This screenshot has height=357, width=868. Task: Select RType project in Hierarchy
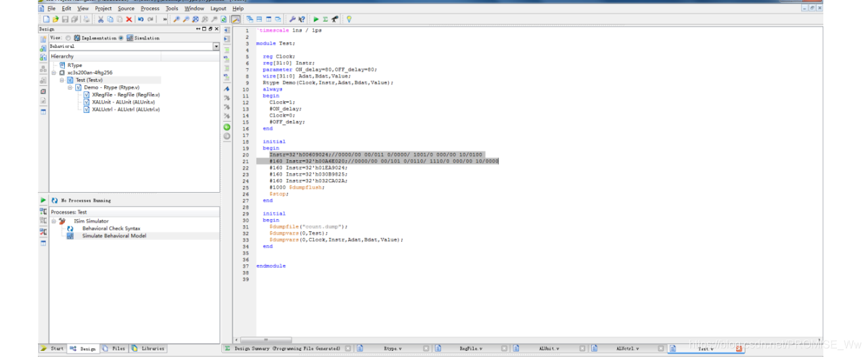[74, 65]
